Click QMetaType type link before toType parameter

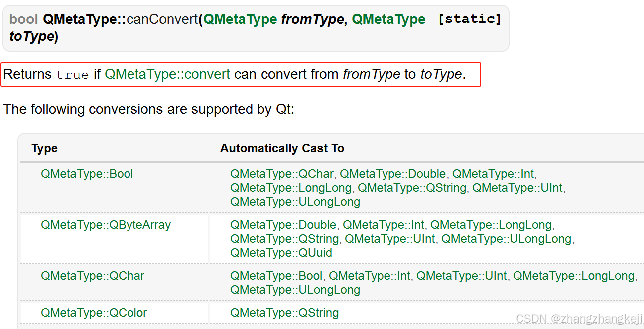(388, 19)
